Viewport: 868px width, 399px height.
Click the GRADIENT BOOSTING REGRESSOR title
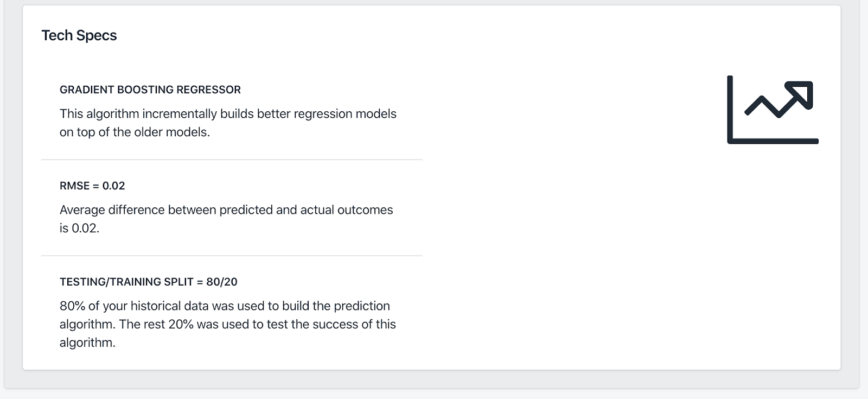150,90
